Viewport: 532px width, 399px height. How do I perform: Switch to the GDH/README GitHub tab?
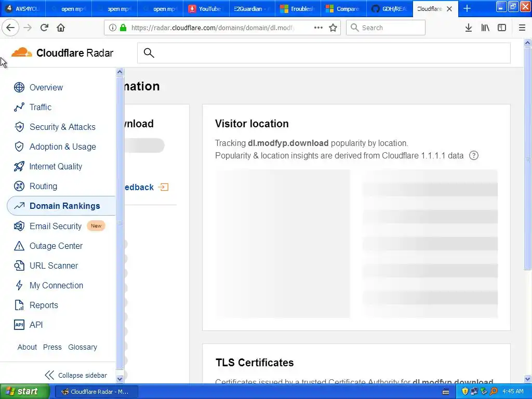coord(389,8)
